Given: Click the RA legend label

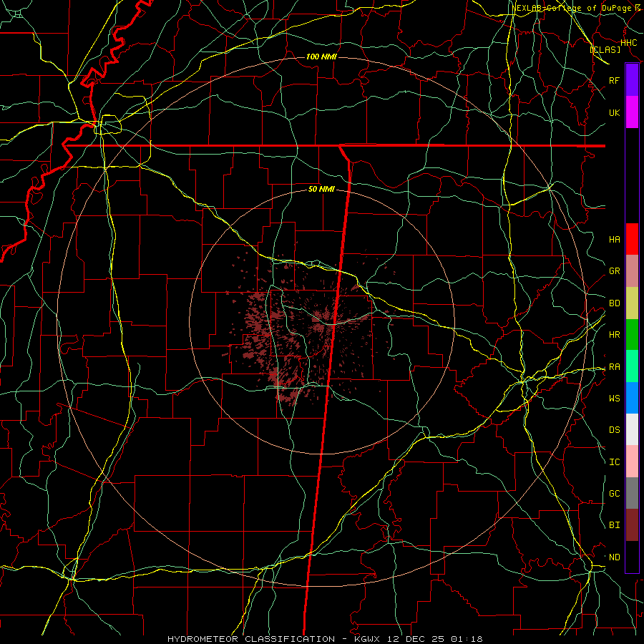Looking at the screenshot, I should (614, 367).
